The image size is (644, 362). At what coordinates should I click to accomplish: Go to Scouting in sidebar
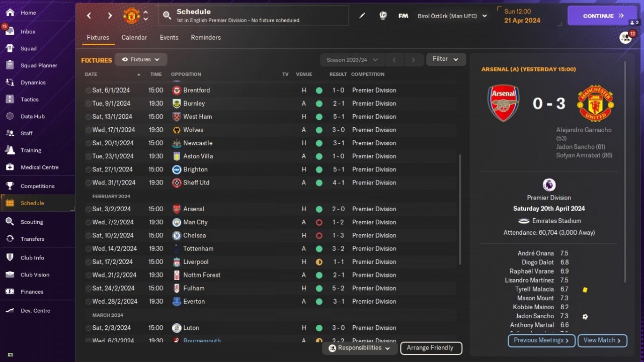coord(32,222)
